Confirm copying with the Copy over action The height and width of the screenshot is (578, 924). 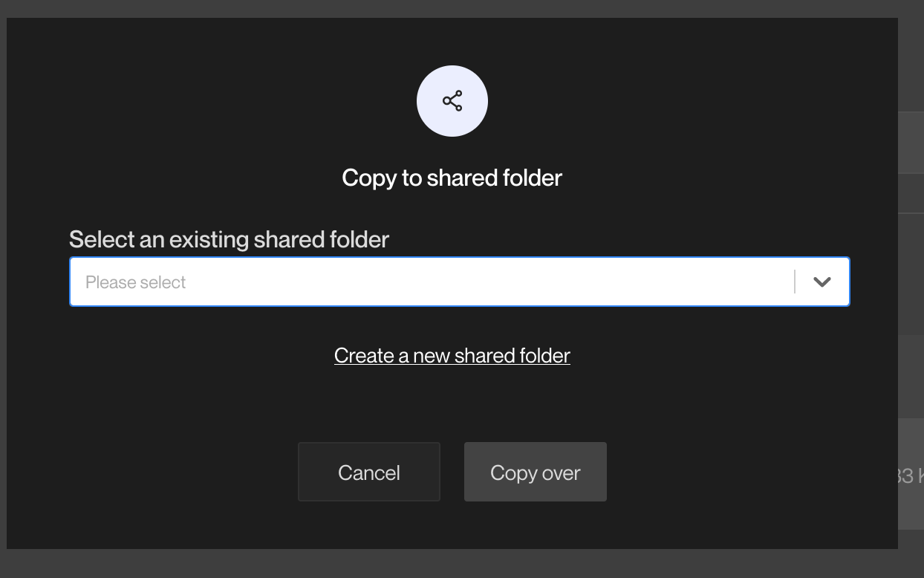point(535,471)
